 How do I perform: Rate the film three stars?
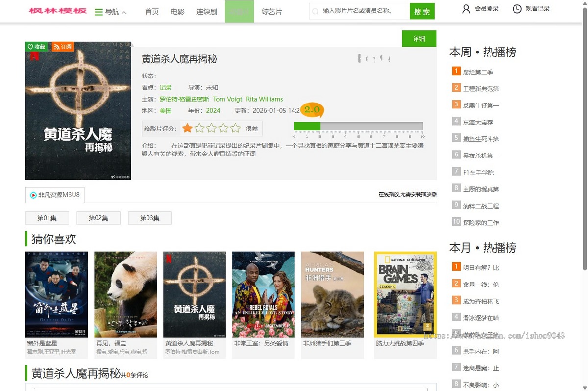[211, 129]
